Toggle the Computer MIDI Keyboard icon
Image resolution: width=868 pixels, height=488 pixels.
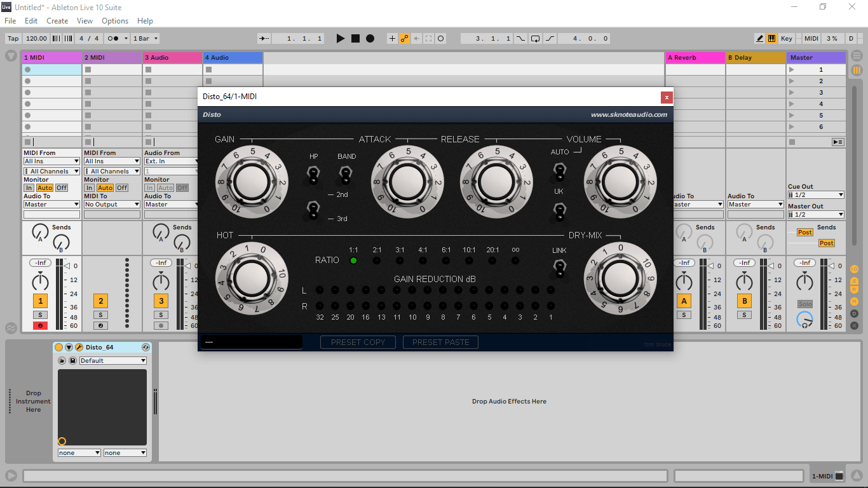click(772, 39)
